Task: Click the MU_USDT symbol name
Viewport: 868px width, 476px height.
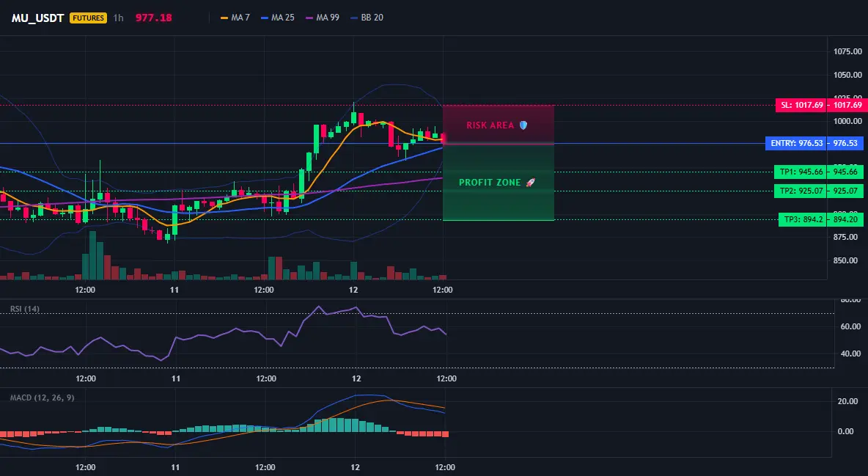Action: (x=37, y=18)
